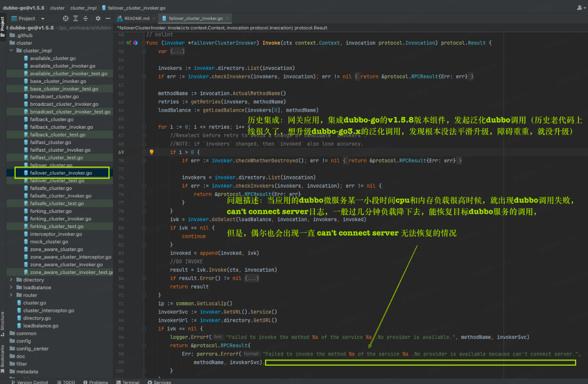The width and height of the screenshot is (588, 384).
Task: Select the failover_cluster_invoker.go editor tab
Action: [195, 18]
